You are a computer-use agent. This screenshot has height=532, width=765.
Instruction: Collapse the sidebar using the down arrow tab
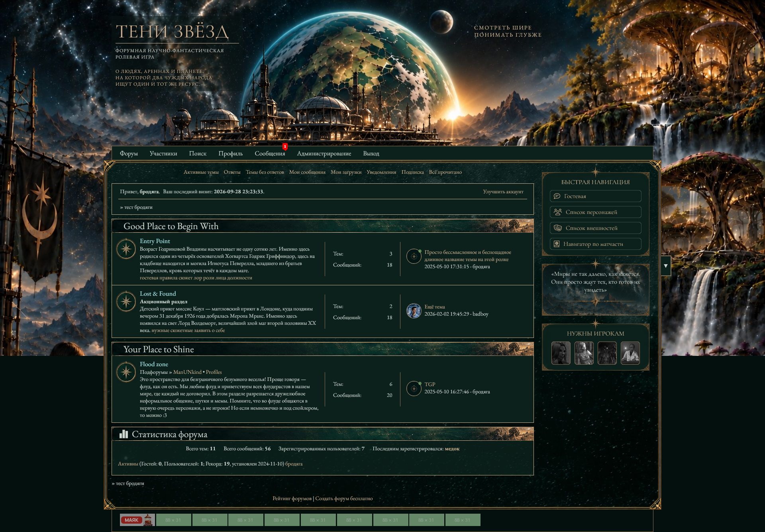(x=666, y=266)
